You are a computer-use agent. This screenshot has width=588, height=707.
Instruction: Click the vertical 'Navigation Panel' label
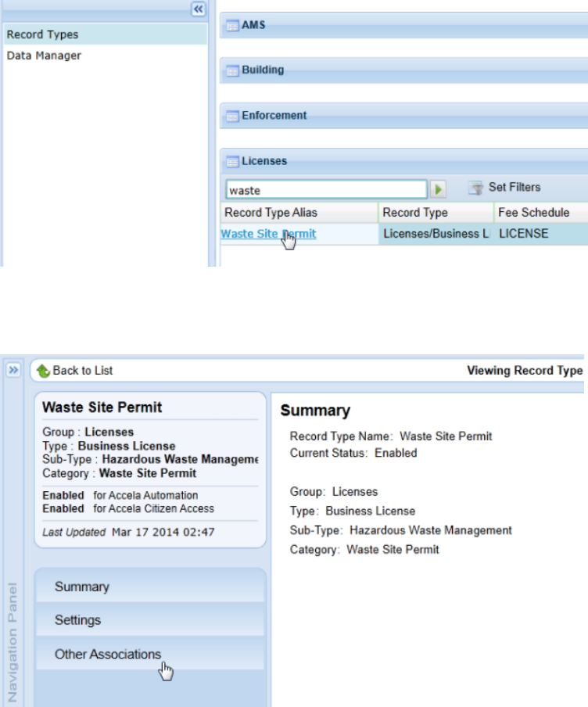[13, 642]
